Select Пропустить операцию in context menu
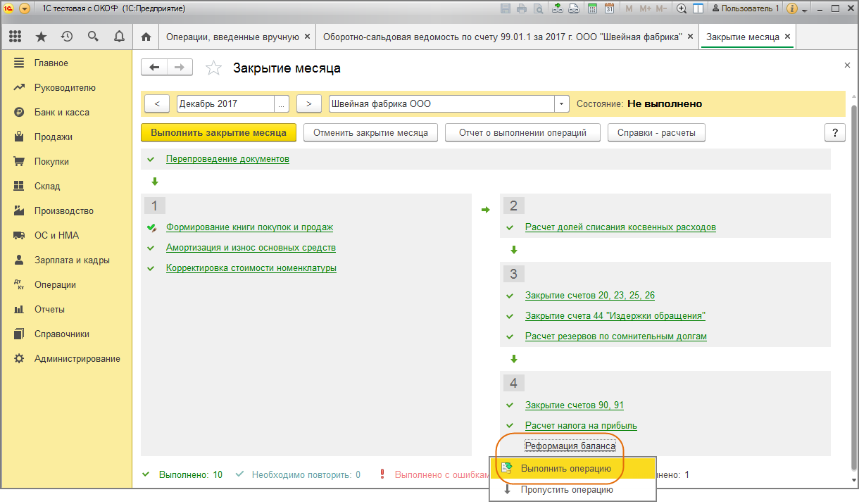Screen dimensions: 859x504 (573, 490)
